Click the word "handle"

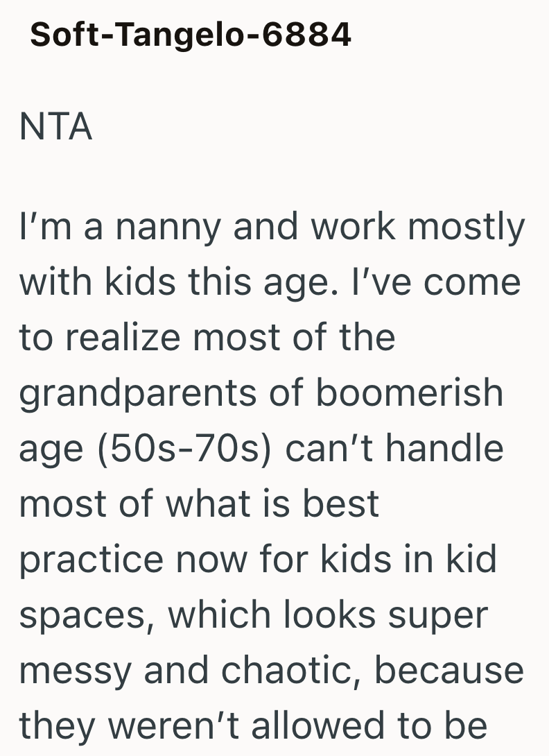click(444, 447)
